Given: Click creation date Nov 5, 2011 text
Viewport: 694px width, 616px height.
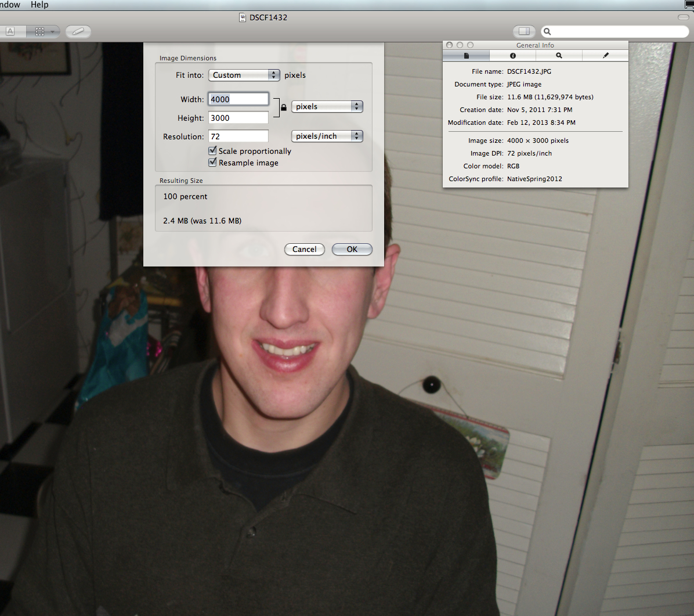Looking at the screenshot, I should pyautogui.click(x=540, y=110).
